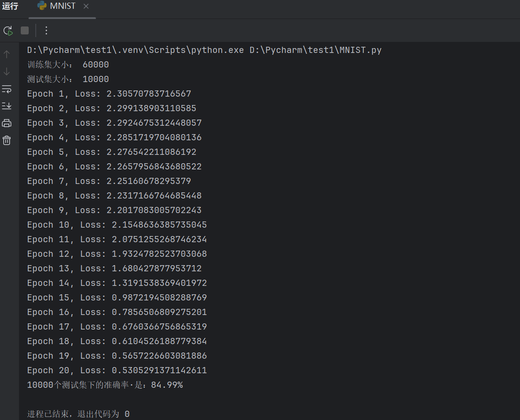
Task: Click the 训练集大小 60000 output line
Action: click(68, 65)
